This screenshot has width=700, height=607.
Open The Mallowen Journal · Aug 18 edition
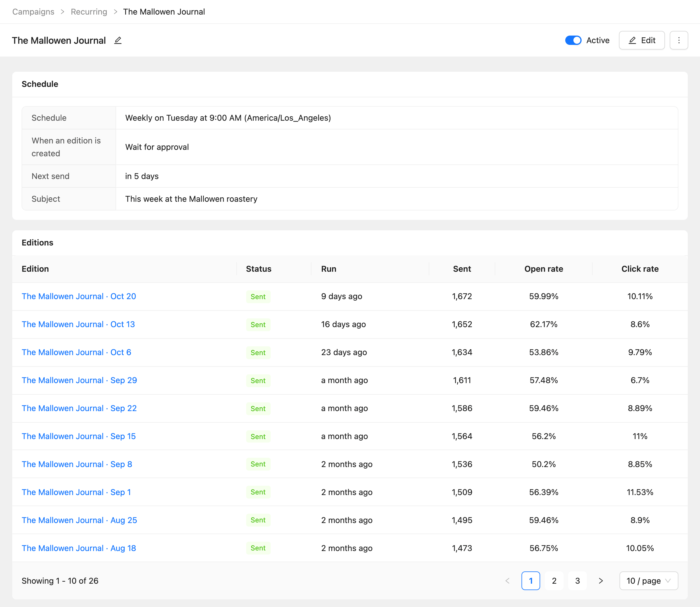point(79,548)
